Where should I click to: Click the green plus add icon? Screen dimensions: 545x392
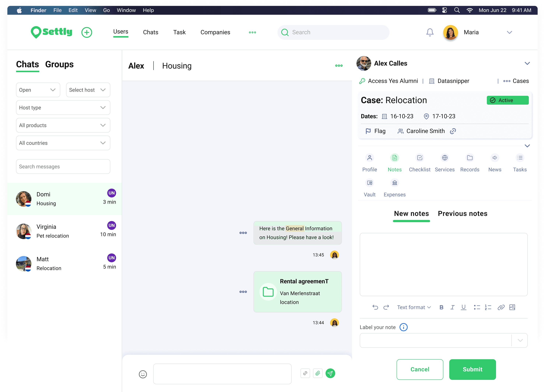coord(87,32)
